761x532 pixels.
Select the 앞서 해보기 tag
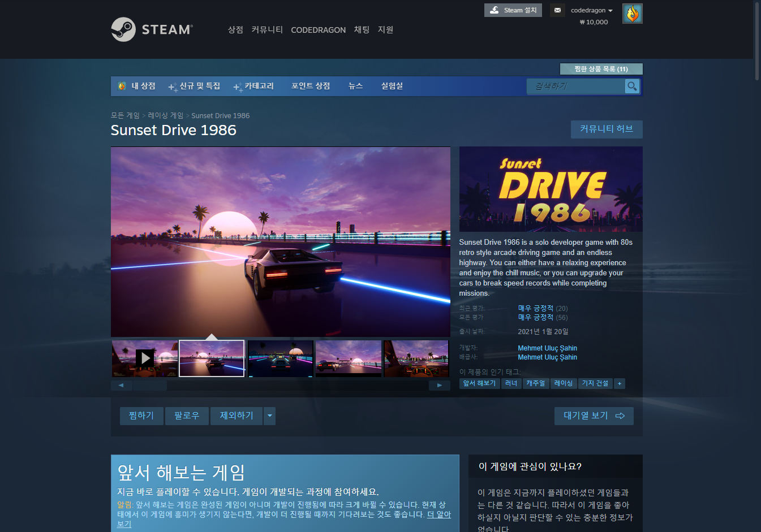pos(479,383)
